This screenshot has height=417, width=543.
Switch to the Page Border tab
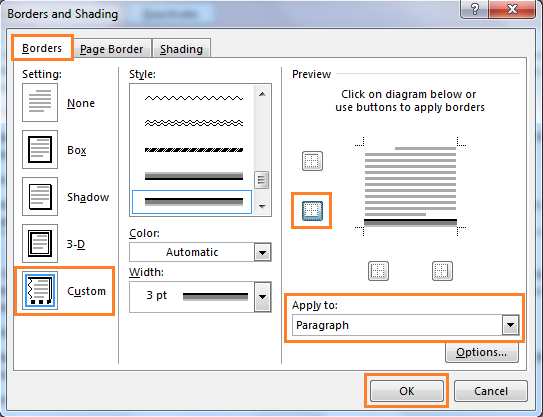click(x=112, y=49)
